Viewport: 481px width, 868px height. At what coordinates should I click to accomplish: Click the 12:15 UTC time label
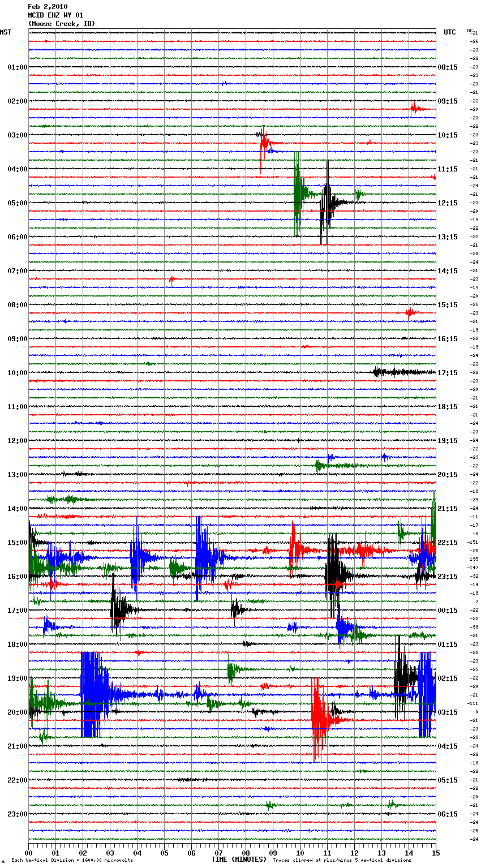(x=447, y=203)
